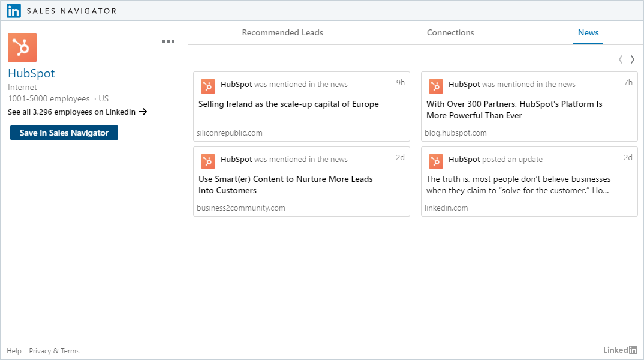
Task: Select the News tab
Action: (x=588, y=32)
